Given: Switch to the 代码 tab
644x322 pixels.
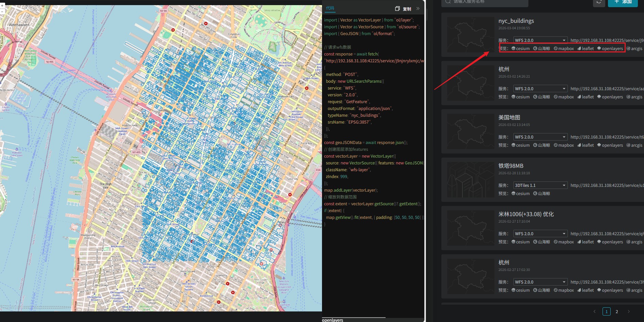Looking at the screenshot, I should pos(330,8).
